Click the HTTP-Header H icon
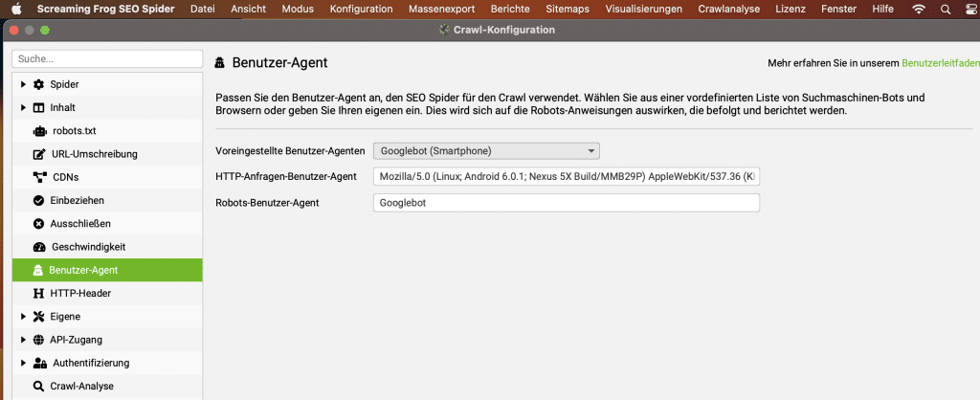This screenshot has width=980, height=400. coord(38,293)
